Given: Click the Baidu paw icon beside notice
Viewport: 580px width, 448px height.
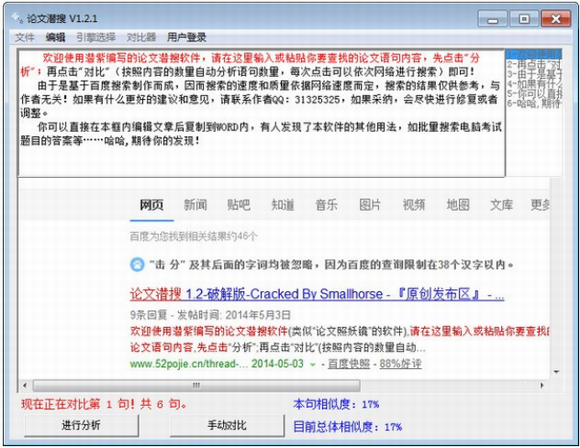Looking at the screenshot, I should (137, 265).
